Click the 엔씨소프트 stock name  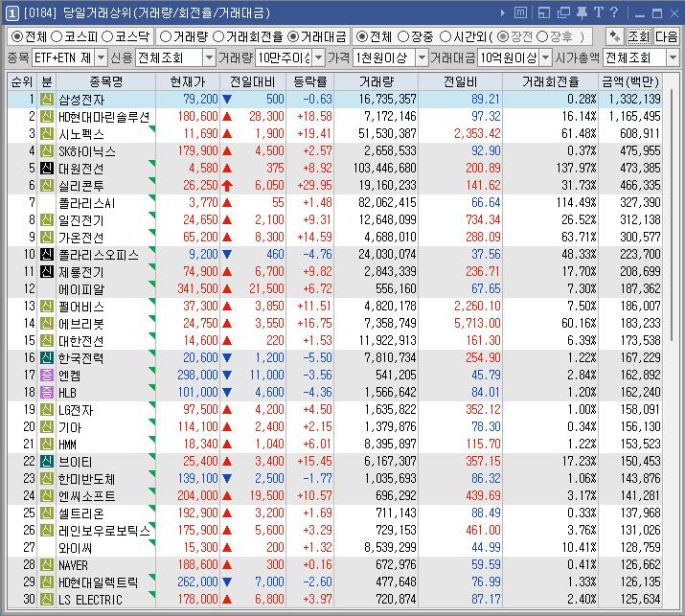tap(86, 496)
